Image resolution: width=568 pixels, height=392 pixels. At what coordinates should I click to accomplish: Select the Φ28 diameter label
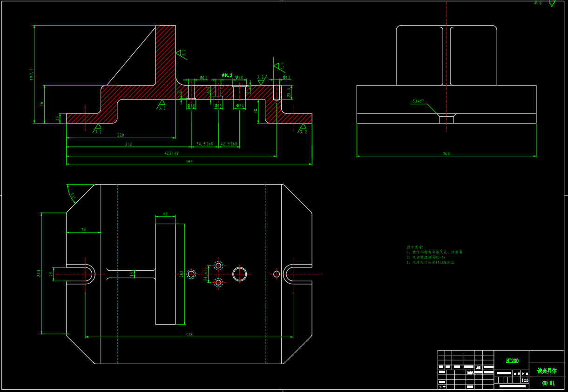click(x=239, y=78)
